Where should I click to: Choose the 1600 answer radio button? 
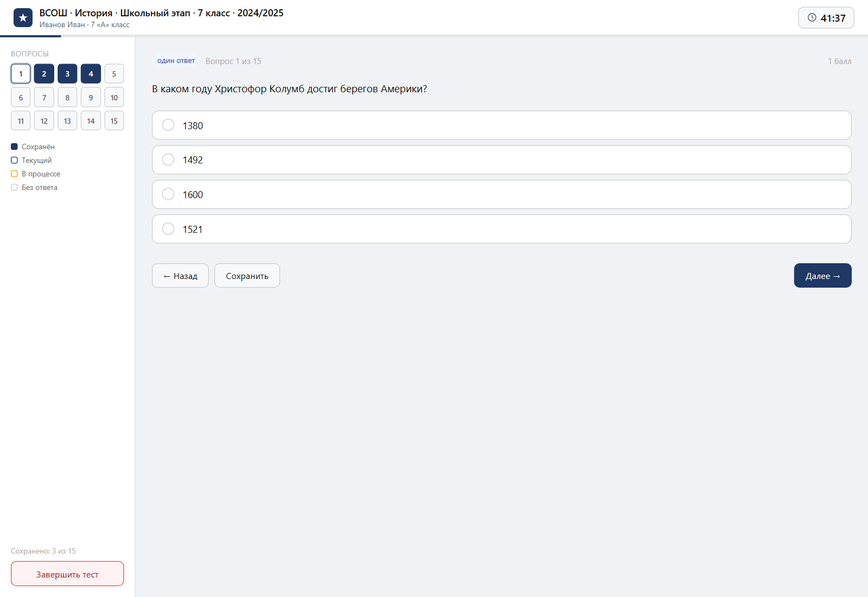pyautogui.click(x=168, y=194)
